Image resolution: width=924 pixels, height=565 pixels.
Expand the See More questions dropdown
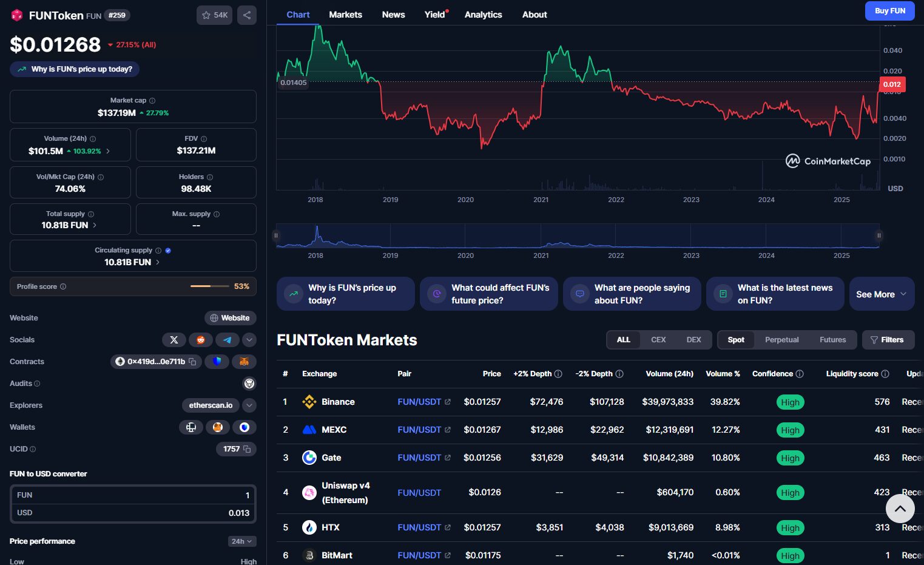(x=881, y=294)
